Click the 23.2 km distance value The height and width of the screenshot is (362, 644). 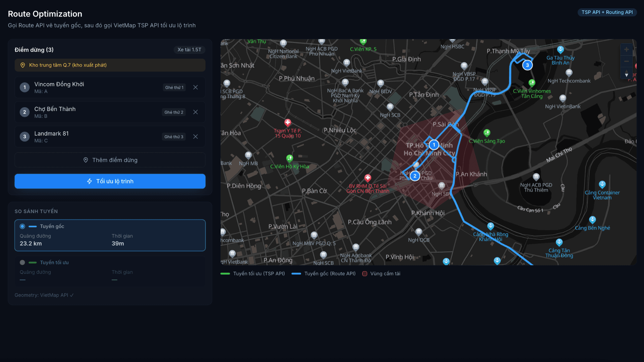pos(31,244)
